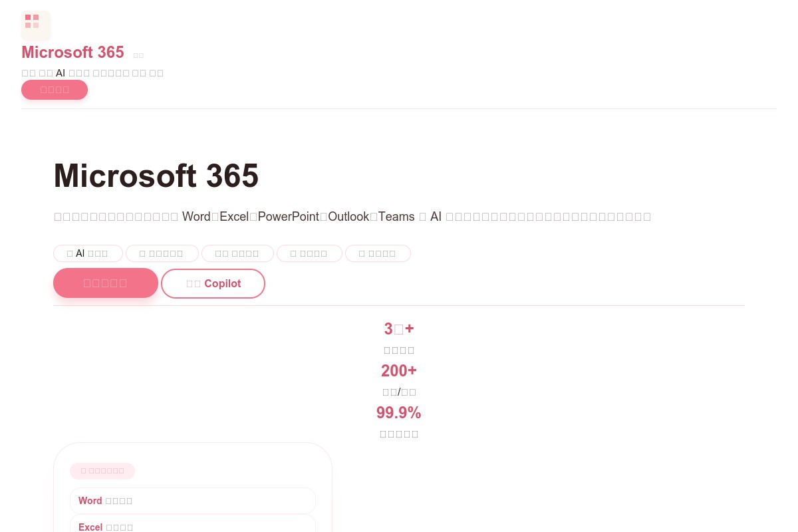The height and width of the screenshot is (532, 798).
Task: Click the outlined Copilot button
Action: pyautogui.click(x=213, y=283)
